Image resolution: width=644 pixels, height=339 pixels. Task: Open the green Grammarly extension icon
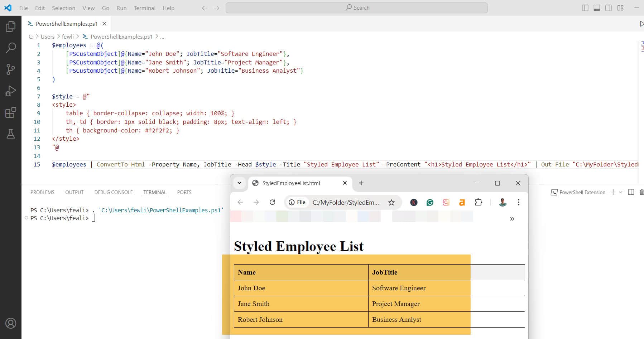click(x=430, y=203)
